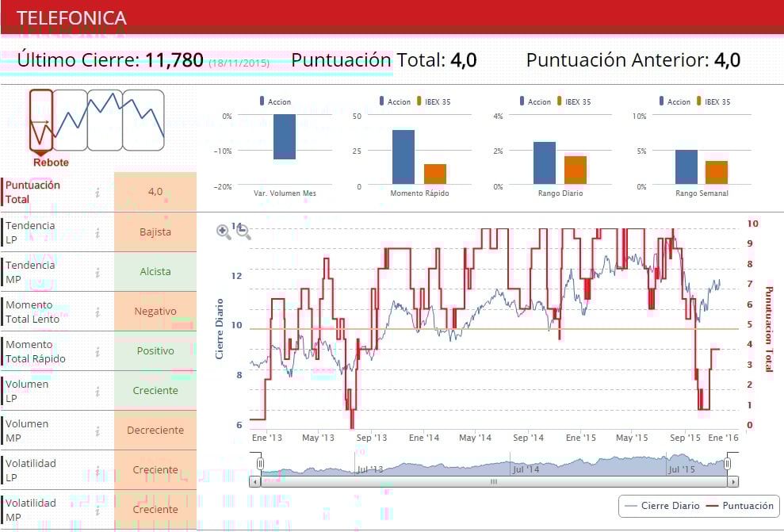This screenshot has width=784, height=532.
Task: Click the blue Accion bar in Rango Diario
Action: pos(545,163)
